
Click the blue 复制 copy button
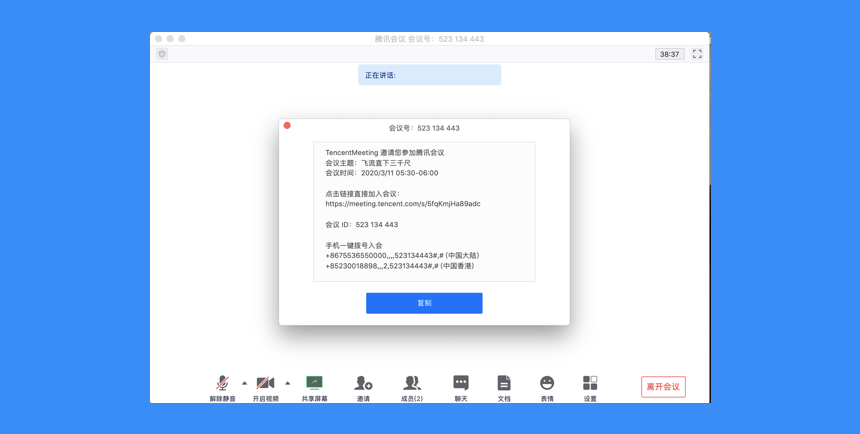point(424,303)
